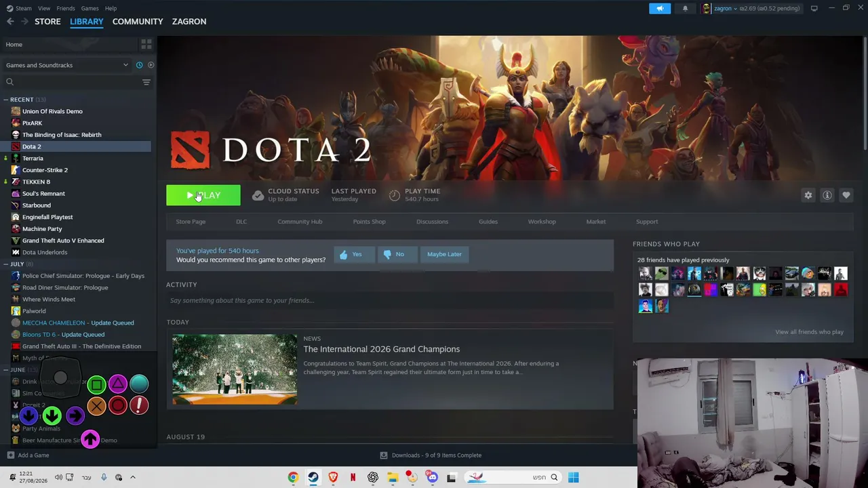Switch library to grid collections view
Viewport: 868px width, 488px height.
click(146, 45)
